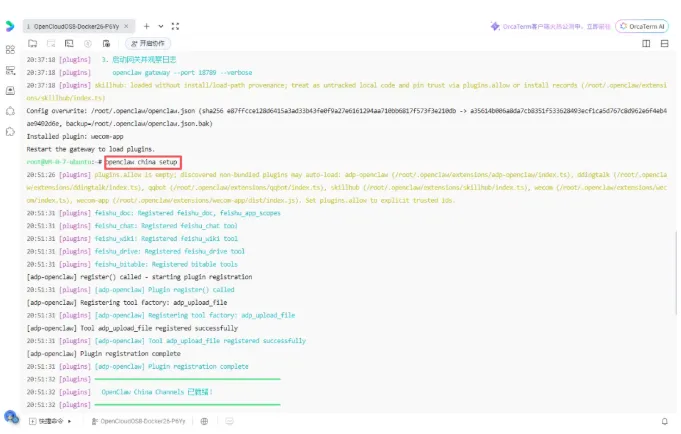This screenshot has width=681, height=434.
Task: Click the locked clipboard toolbar icon
Action: pos(106,43)
